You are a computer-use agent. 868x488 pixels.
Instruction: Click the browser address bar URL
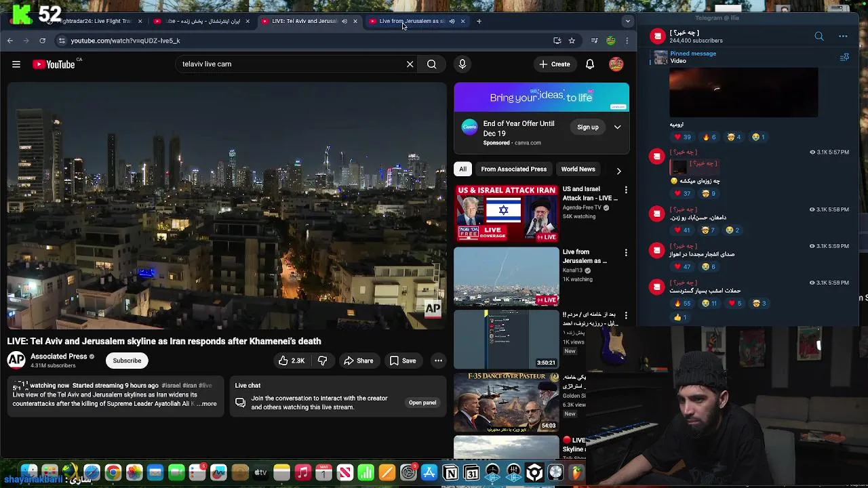(x=125, y=41)
